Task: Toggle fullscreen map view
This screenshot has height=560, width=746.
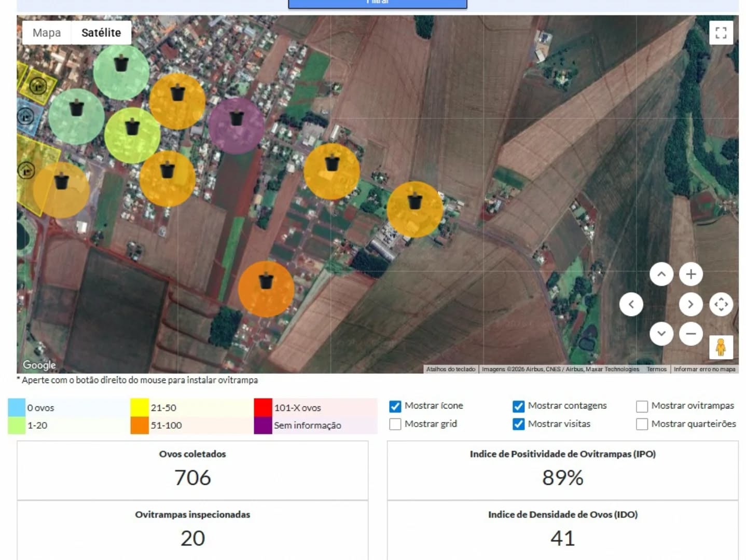Action: pyautogui.click(x=721, y=33)
